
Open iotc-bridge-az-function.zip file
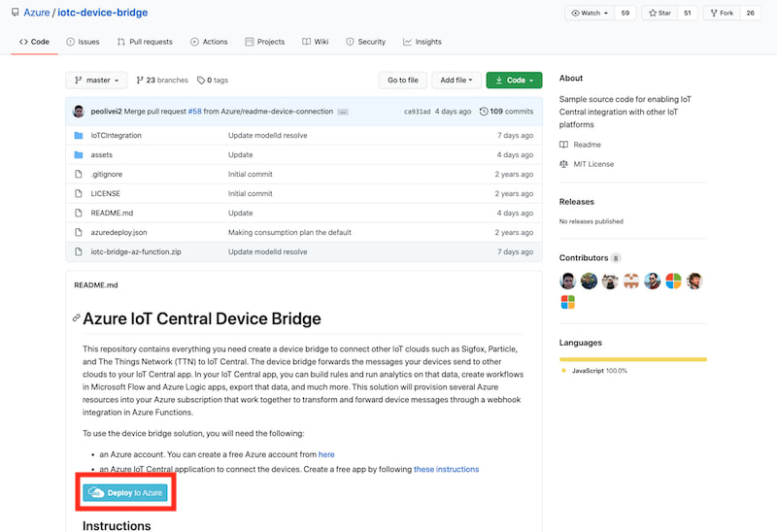(x=136, y=251)
